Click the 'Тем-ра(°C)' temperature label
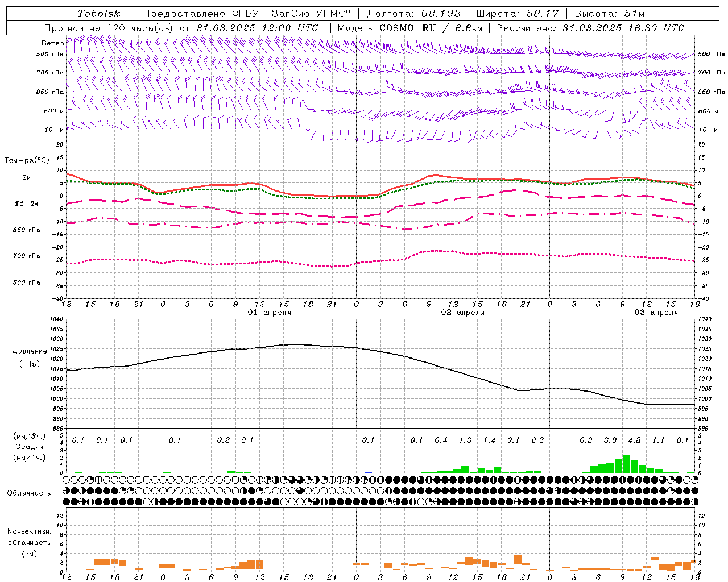728x582 pixels. 27,161
